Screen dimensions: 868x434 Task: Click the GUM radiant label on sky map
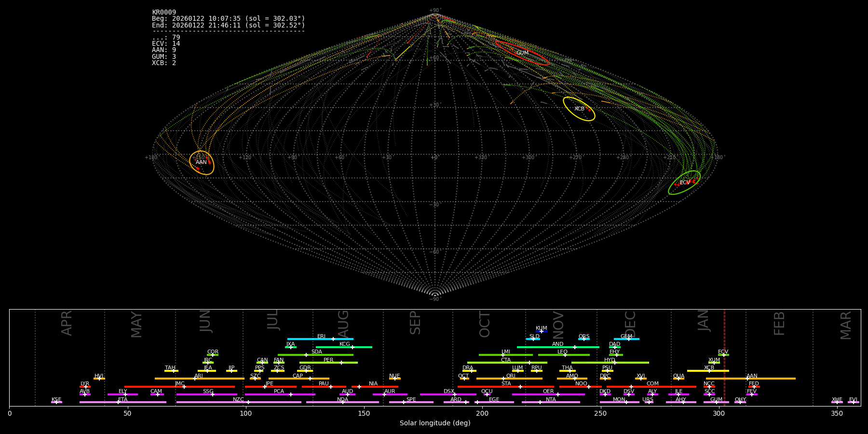522,53
